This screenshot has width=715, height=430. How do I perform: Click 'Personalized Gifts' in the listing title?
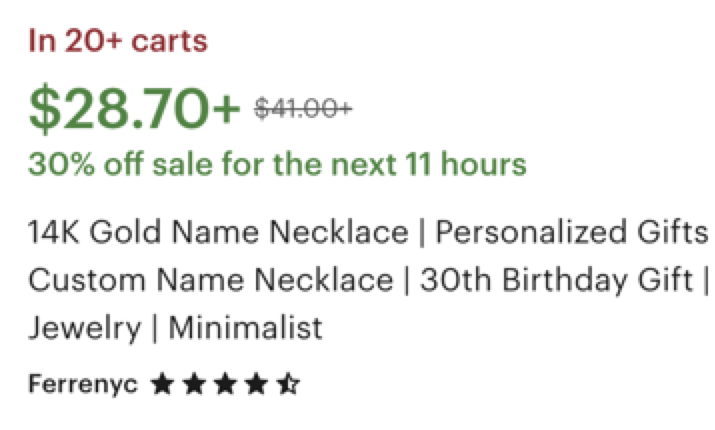572,232
